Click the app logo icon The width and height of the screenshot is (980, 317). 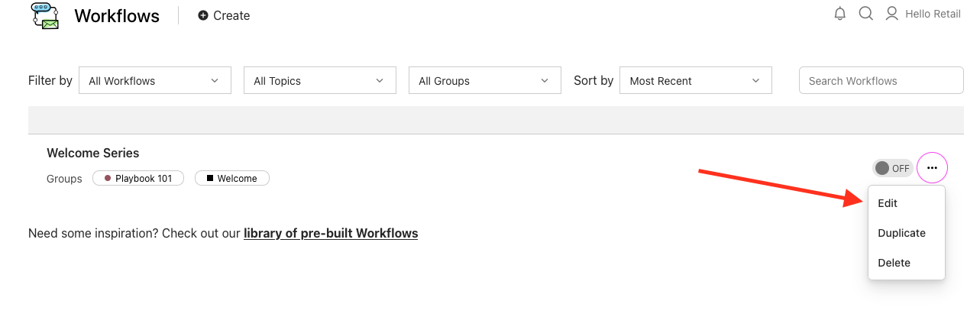click(x=45, y=16)
